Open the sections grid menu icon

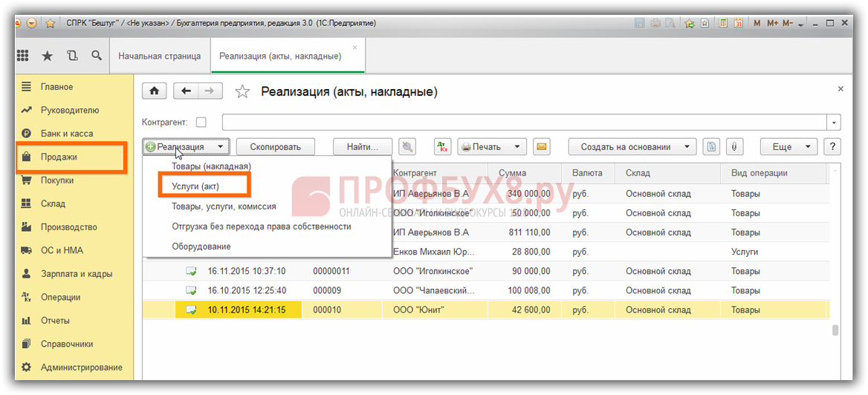23,56
